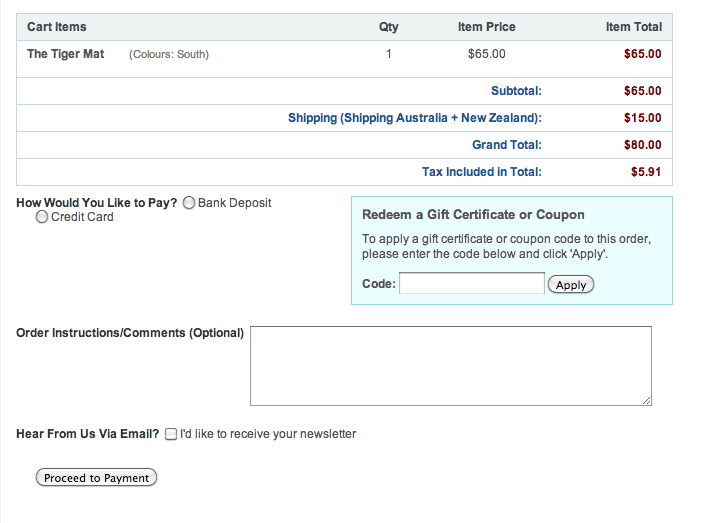Select the Bank Deposit payment option
This screenshot has width=703, height=523.
189,203
